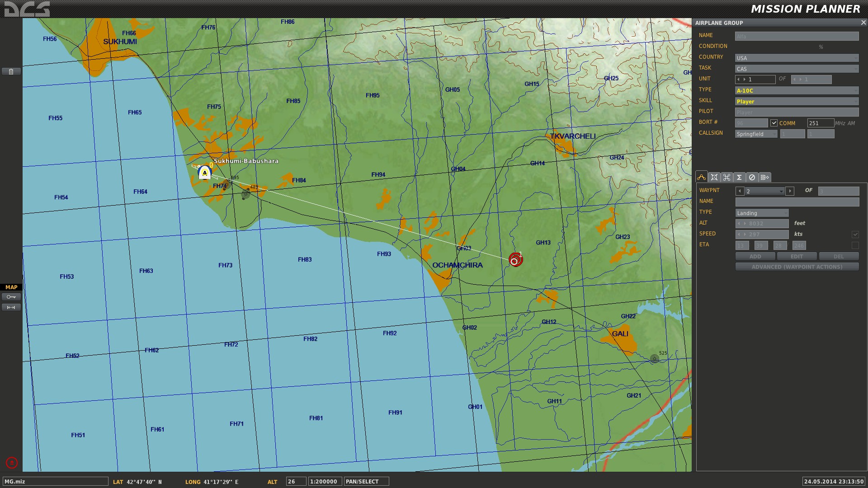Open the Task CAS dropdown

[x=797, y=69]
